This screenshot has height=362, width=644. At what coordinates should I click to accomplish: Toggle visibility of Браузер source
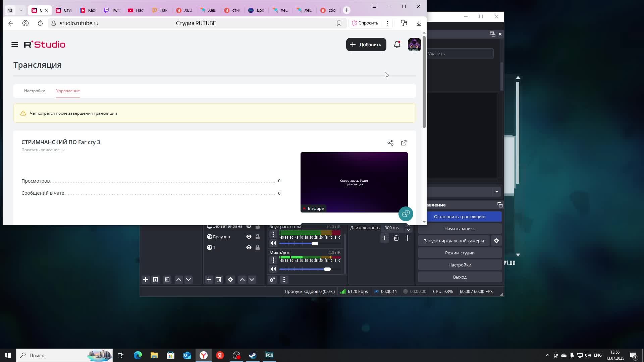(249, 237)
